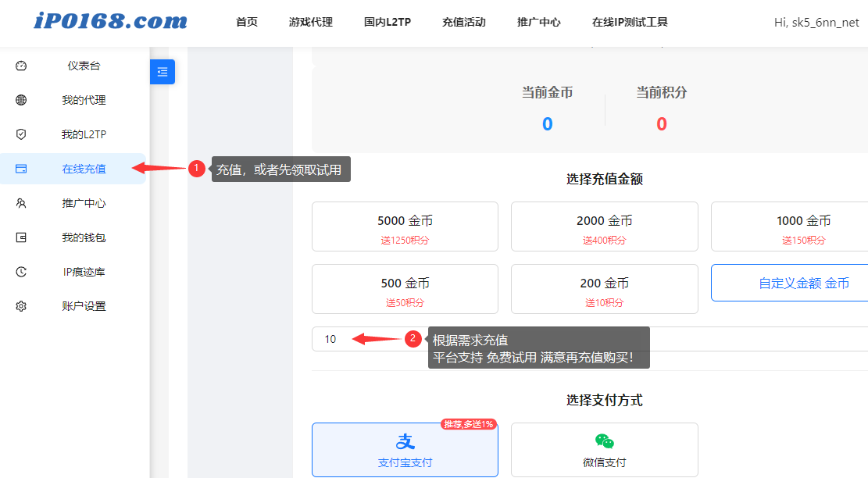Click the 当前金币 balance value 0

548,124
